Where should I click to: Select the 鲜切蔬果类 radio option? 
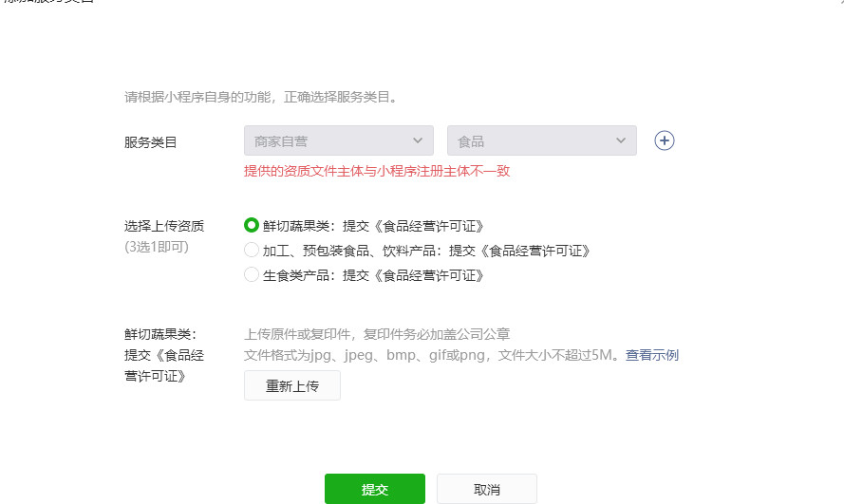click(252, 225)
